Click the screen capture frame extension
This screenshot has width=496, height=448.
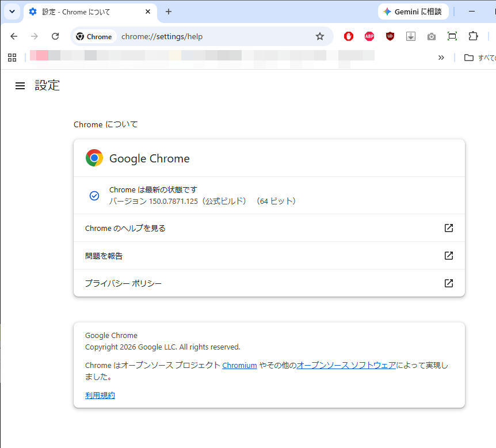(452, 36)
